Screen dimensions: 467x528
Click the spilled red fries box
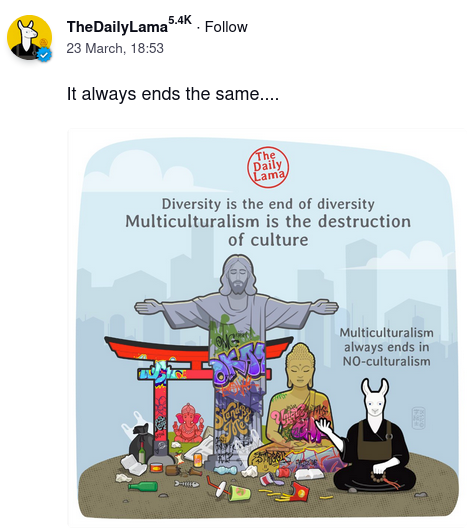tap(299, 490)
